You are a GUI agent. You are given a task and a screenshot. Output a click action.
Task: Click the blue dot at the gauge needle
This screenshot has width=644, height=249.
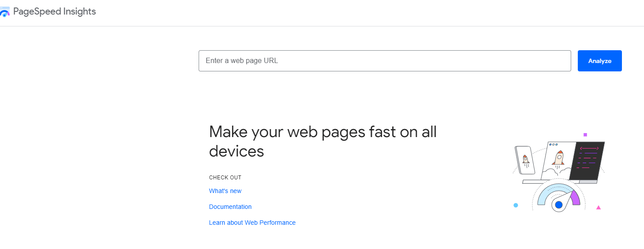(559, 204)
